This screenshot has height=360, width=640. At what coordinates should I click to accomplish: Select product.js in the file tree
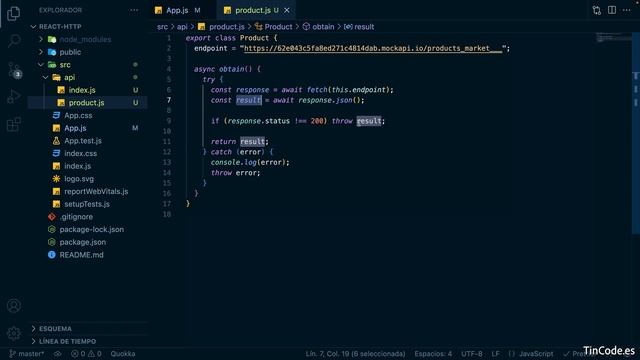coord(88,102)
